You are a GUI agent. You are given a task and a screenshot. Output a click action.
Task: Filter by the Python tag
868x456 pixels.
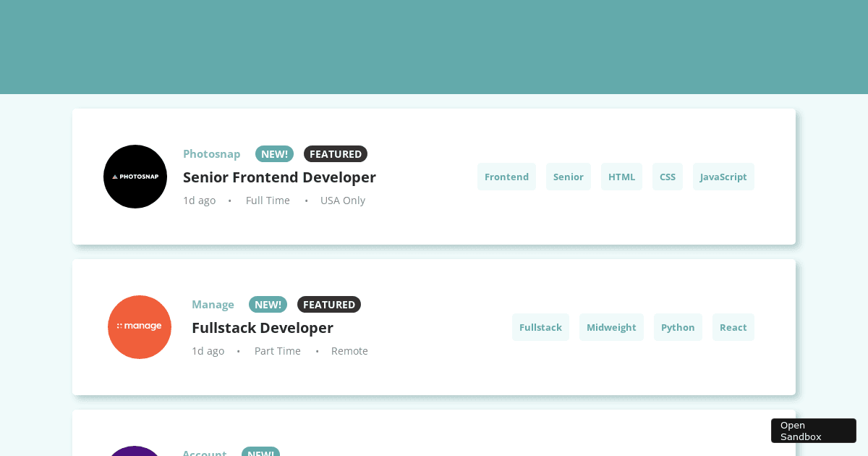(678, 327)
